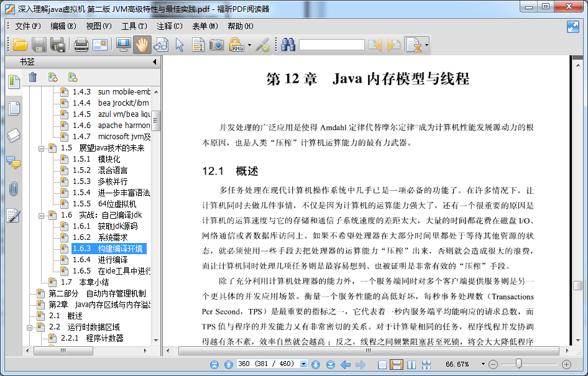Open the 视图 menu
588x376 pixels.
[x=98, y=26]
